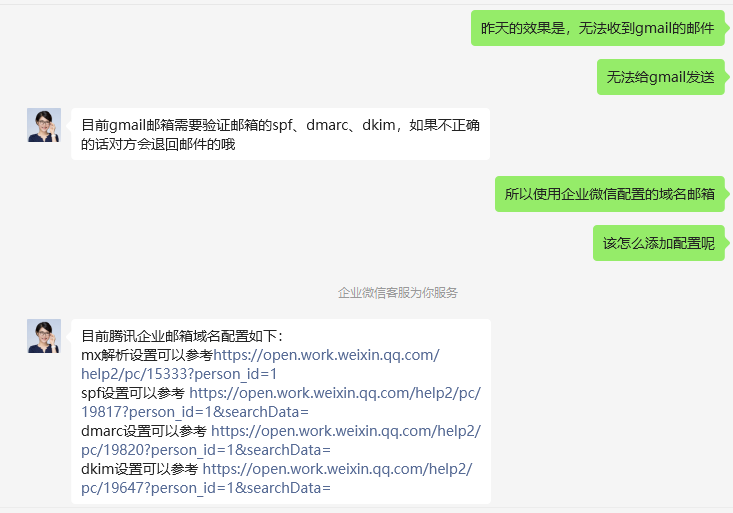
Task: Open the mx解析设置 help link
Action: point(325,355)
